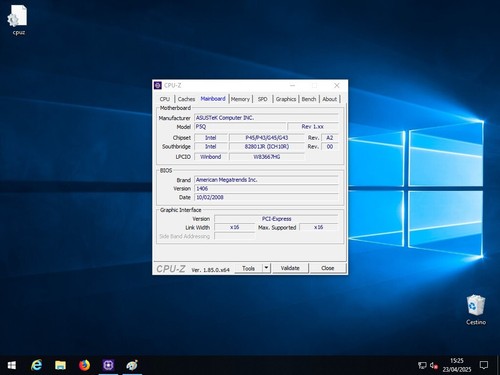Click the empty Side Band Addressing field
The image size is (500, 375).
tap(235, 236)
